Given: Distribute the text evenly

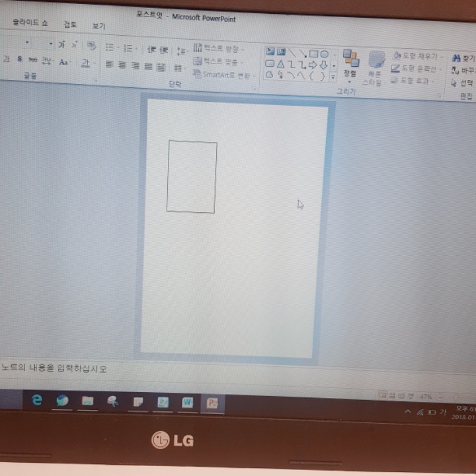Looking at the screenshot, I should point(161,67).
